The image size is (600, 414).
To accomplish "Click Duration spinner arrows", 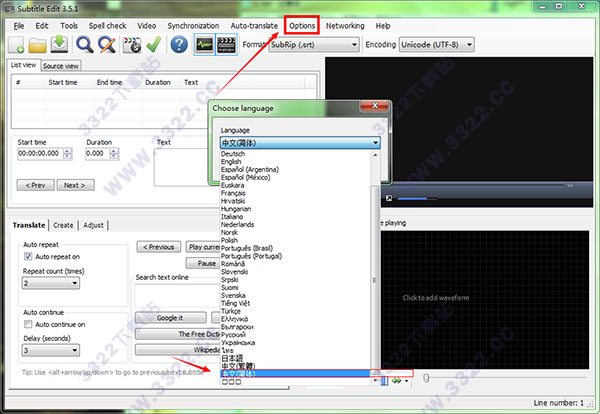I will coord(114,153).
